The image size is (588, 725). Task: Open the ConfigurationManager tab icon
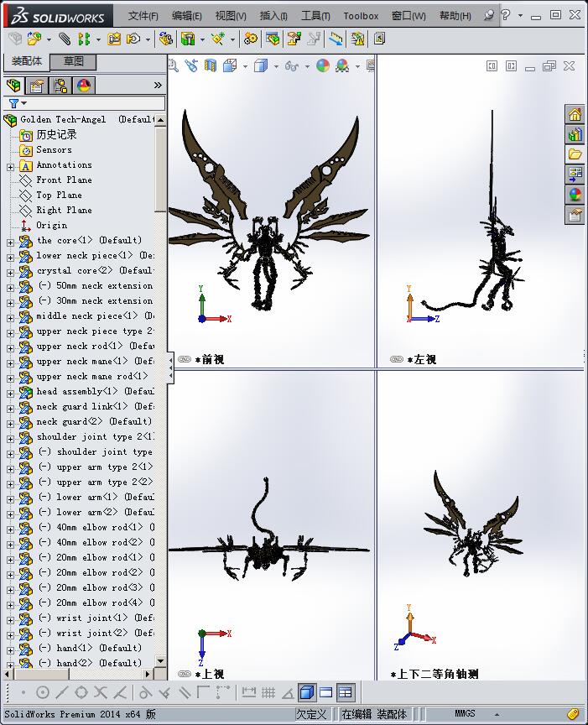click(60, 85)
